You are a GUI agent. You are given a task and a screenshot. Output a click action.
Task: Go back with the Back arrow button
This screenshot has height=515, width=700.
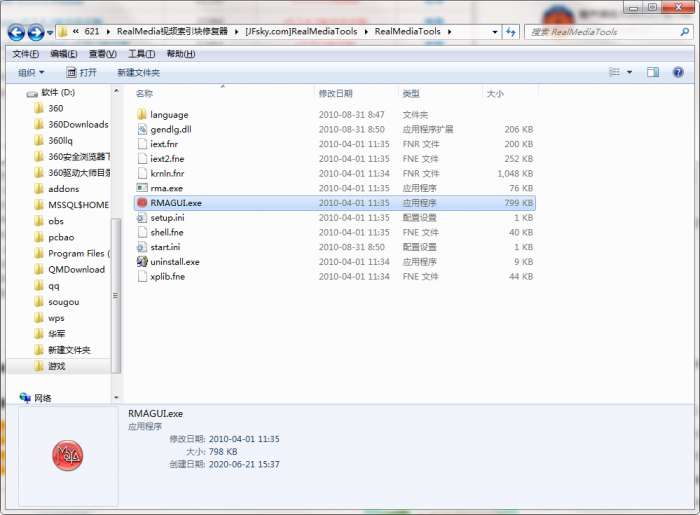[x=16, y=32]
